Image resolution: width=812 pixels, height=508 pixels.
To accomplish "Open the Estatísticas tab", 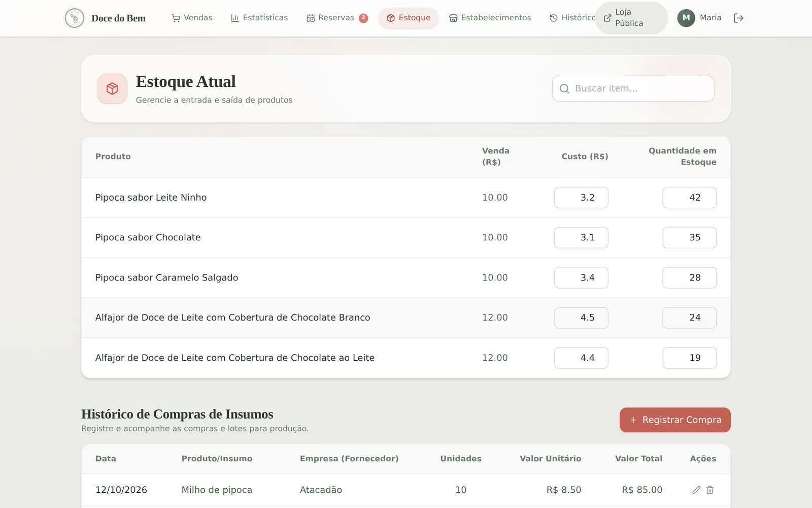I will 259,18.
